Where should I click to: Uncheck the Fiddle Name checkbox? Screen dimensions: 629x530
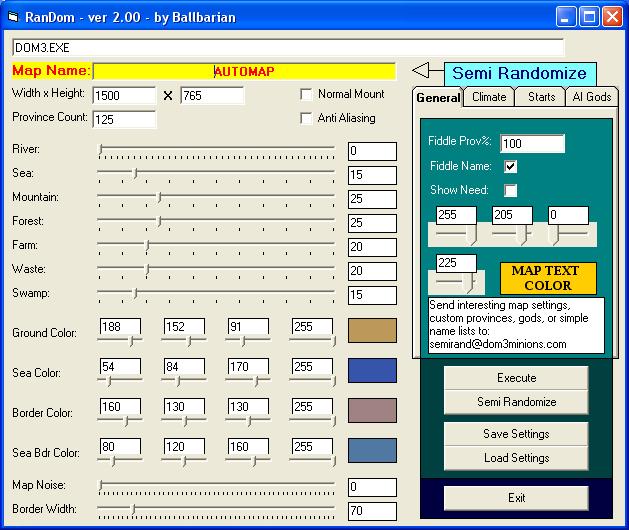pyautogui.click(x=511, y=166)
